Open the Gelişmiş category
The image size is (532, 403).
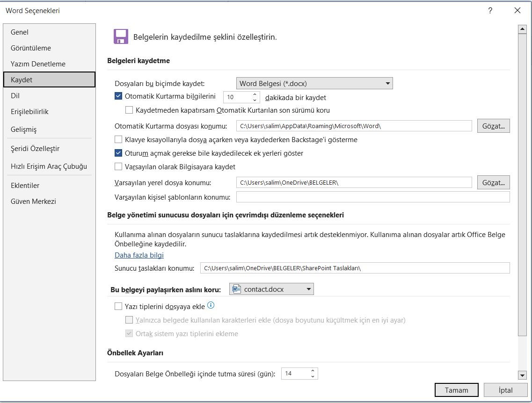point(49,129)
